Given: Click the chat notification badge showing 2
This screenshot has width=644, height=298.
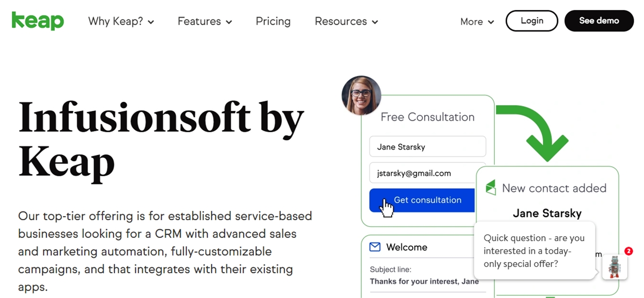Looking at the screenshot, I should (628, 251).
